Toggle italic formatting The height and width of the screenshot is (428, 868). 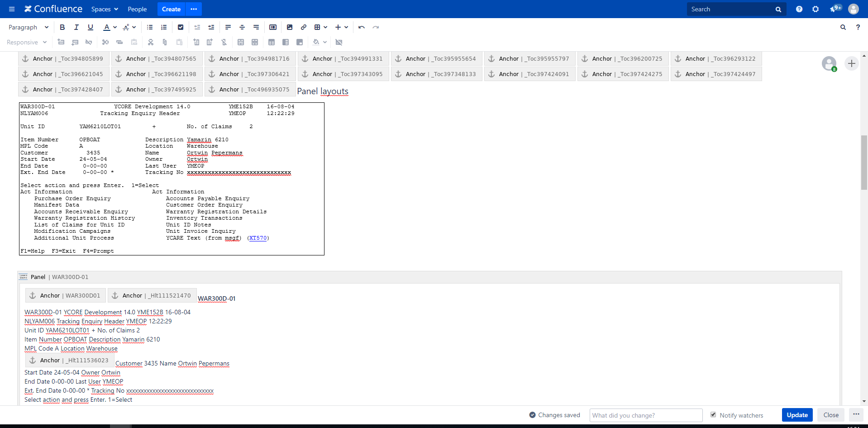(x=76, y=27)
